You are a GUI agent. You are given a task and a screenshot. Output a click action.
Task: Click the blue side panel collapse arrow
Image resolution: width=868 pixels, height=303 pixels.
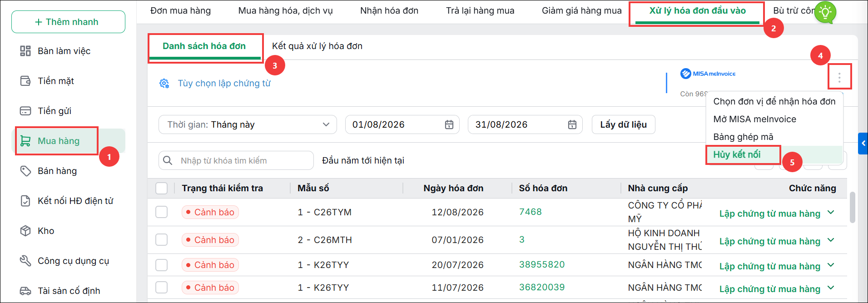863,144
